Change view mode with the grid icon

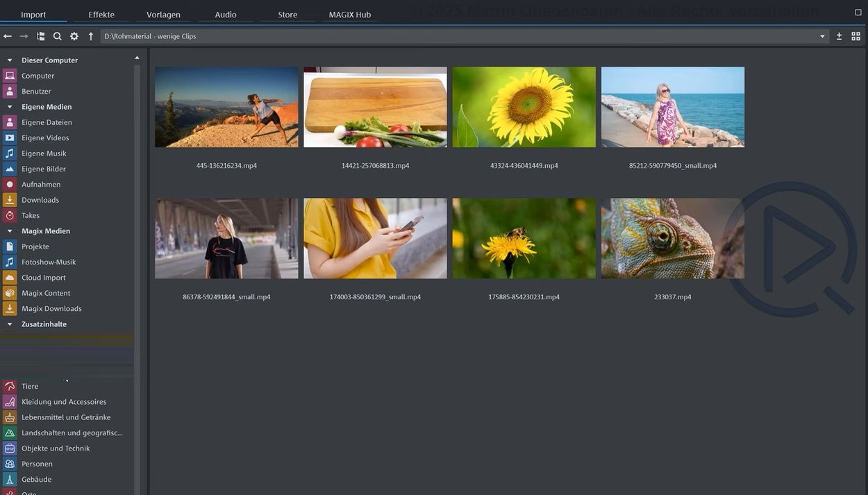click(x=856, y=36)
